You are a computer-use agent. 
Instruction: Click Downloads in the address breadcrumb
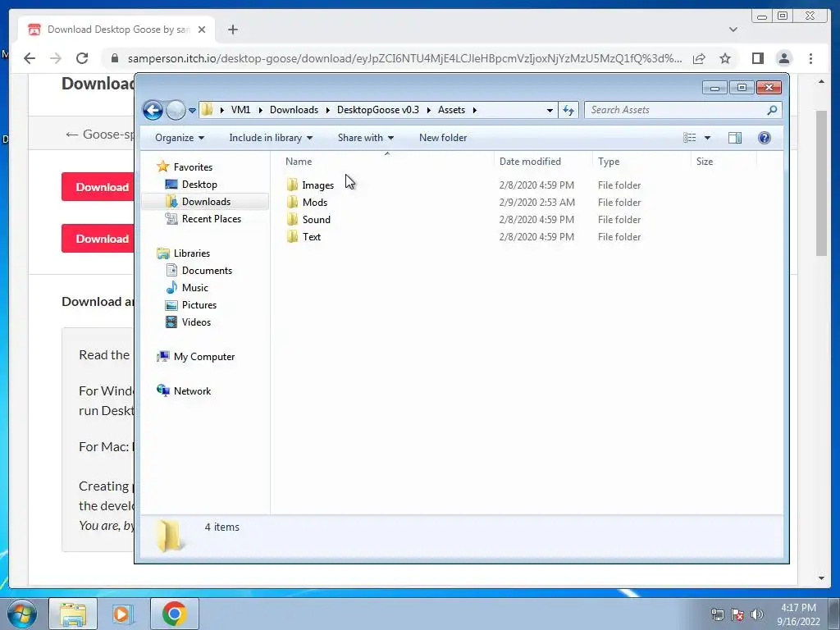(x=294, y=110)
